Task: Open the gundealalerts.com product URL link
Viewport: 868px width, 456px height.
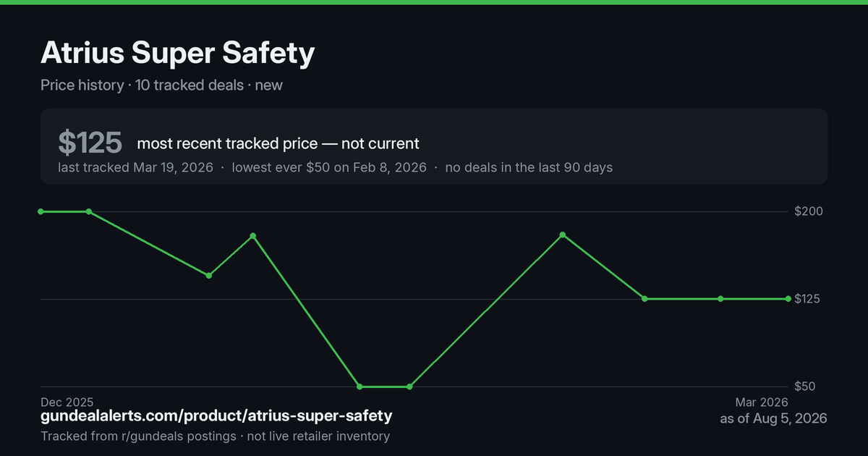Action: coord(216,416)
